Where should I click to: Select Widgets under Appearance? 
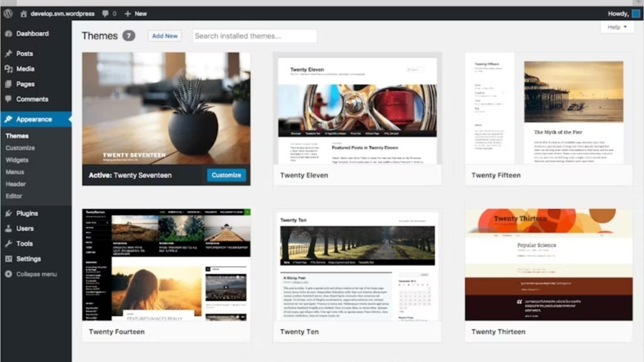pos(17,160)
